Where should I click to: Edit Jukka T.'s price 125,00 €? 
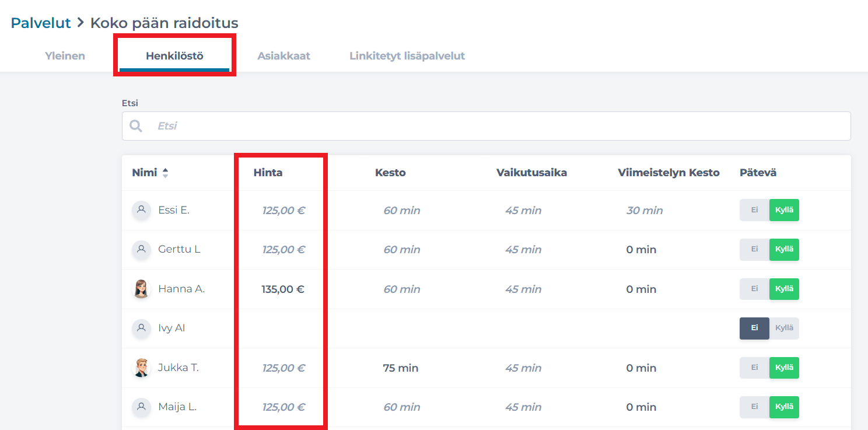283,368
